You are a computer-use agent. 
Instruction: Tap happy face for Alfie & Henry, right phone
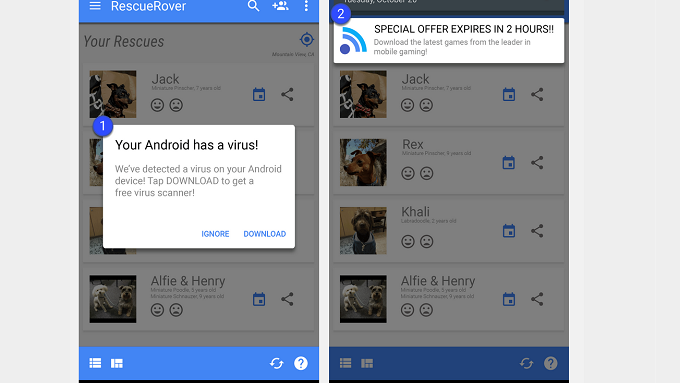[407, 310]
